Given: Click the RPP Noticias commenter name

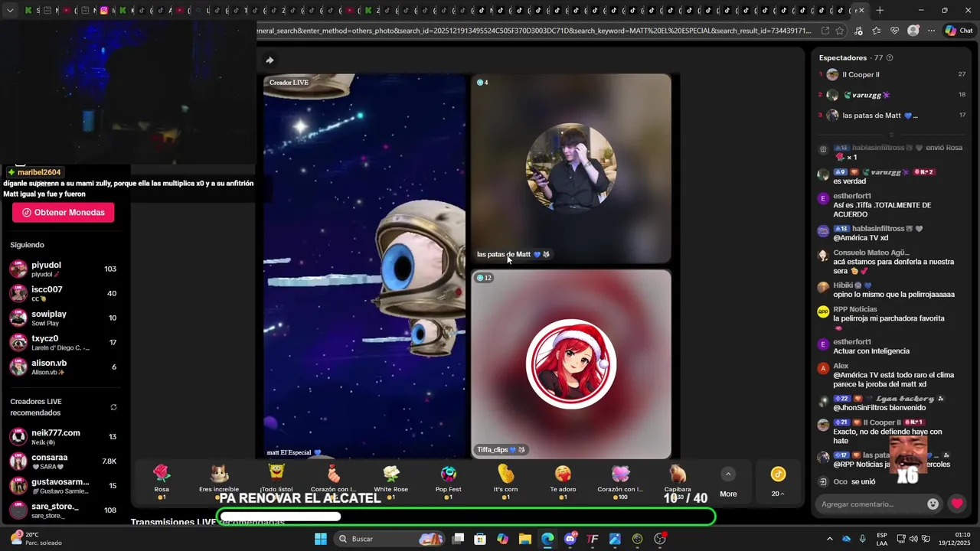Looking at the screenshot, I should tap(855, 309).
